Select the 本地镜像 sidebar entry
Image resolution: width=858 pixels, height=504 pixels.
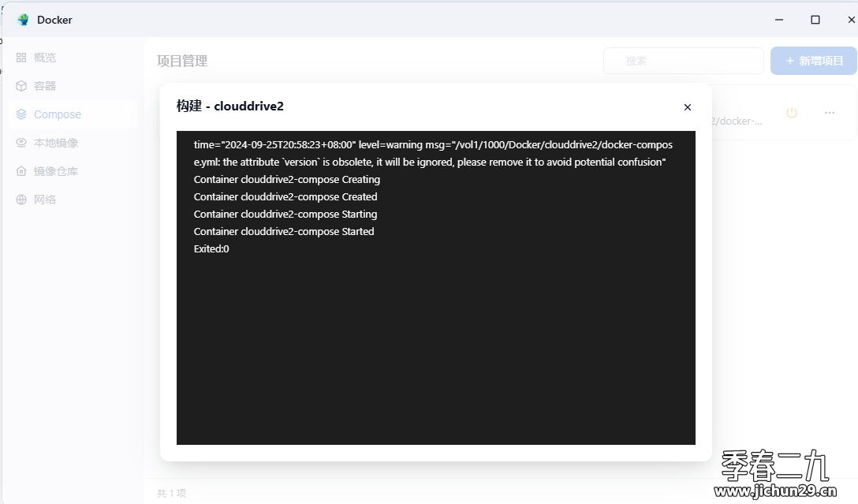click(x=56, y=143)
